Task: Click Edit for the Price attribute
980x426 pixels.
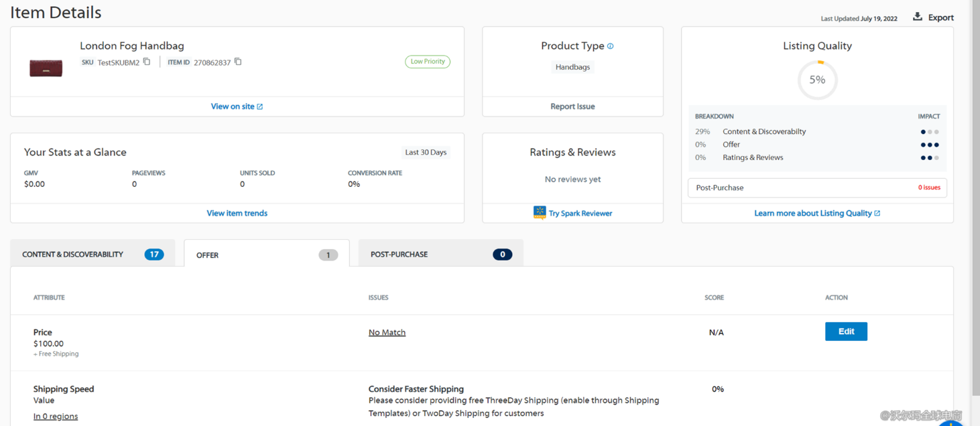Action: [x=845, y=331]
